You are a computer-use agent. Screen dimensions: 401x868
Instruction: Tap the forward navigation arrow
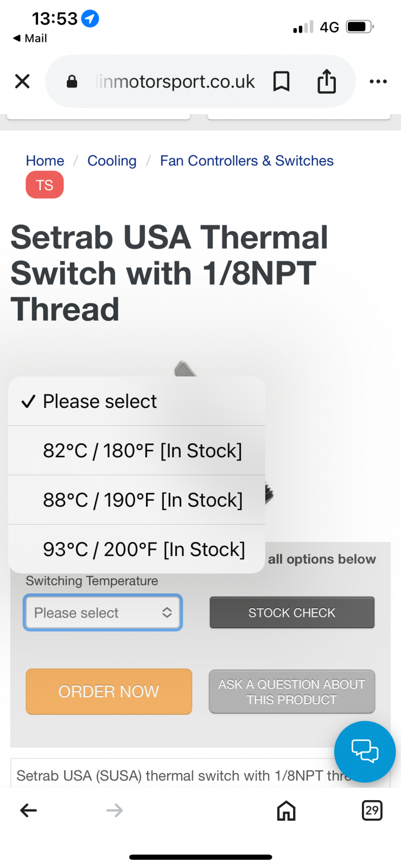click(114, 810)
